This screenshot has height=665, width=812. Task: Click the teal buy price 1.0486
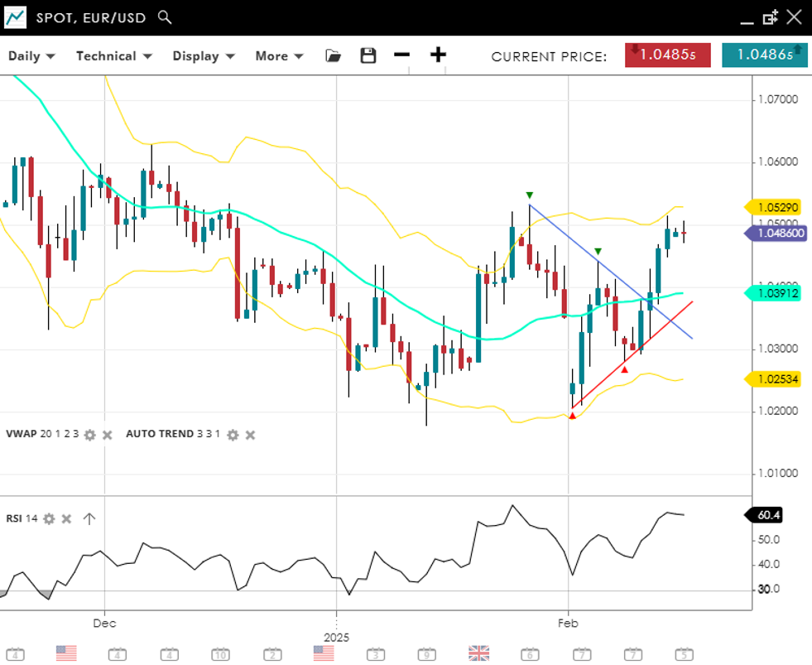[764, 55]
